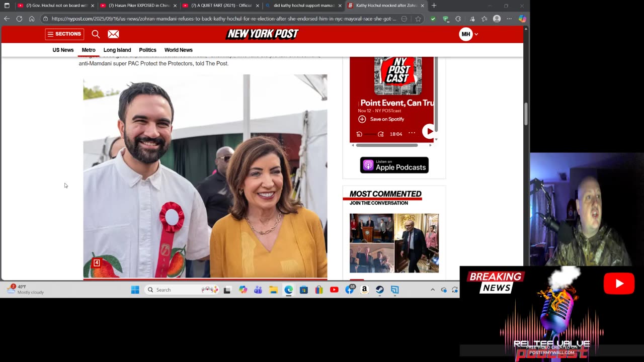Go to New York Post home logo
This screenshot has width=644, height=362.
[x=262, y=34]
